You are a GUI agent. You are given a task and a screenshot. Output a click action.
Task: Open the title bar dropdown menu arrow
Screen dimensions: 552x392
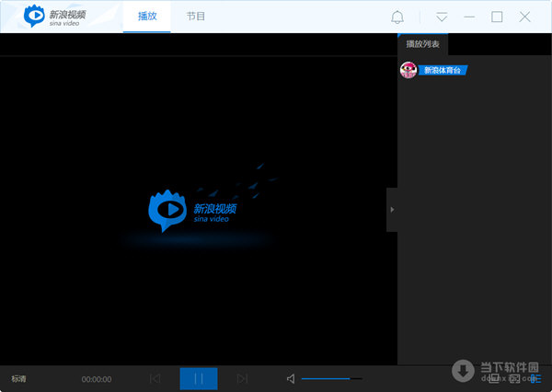pos(442,17)
